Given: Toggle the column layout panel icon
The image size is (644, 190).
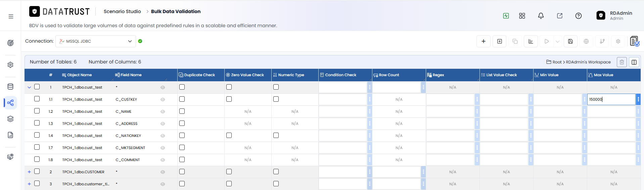Looking at the screenshot, I should tap(634, 62).
